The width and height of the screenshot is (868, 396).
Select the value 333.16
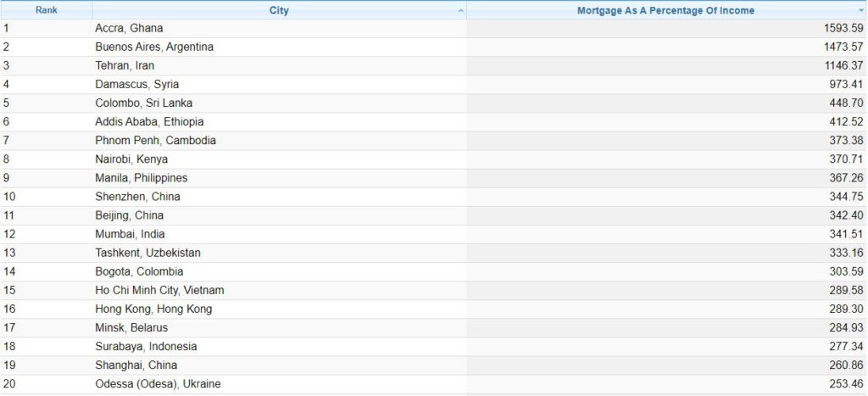847,253
